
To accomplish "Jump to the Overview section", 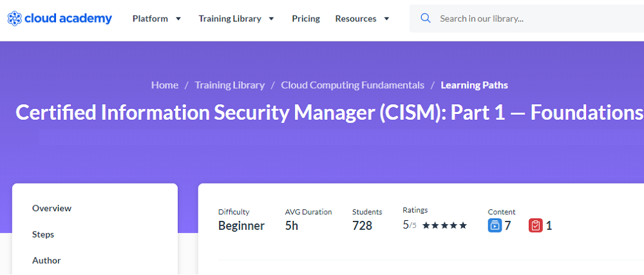I will 52,208.
